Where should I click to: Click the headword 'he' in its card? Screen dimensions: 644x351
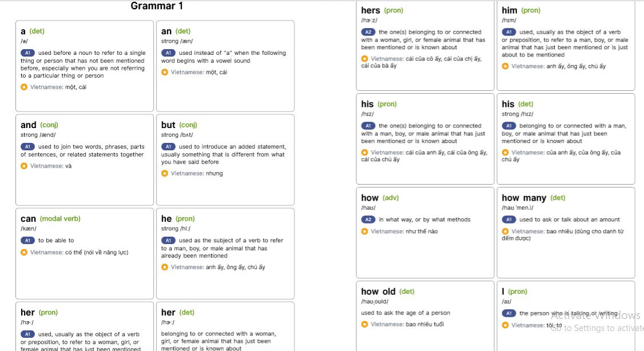(166, 218)
